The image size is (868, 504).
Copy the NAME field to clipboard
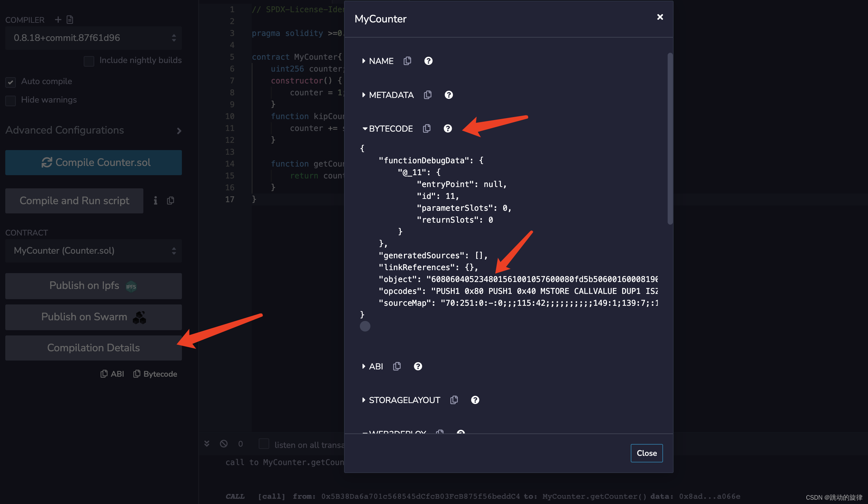point(408,61)
